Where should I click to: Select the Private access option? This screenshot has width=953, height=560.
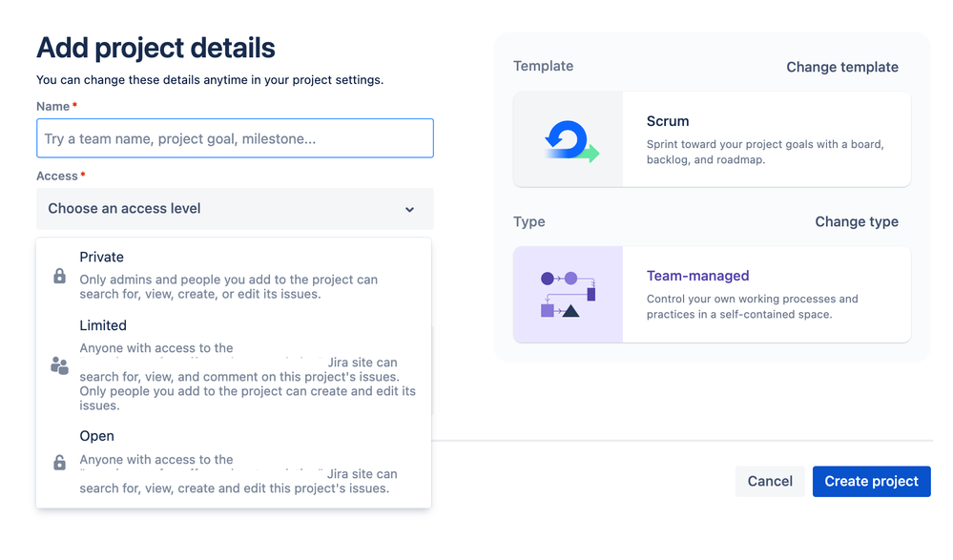pos(234,275)
